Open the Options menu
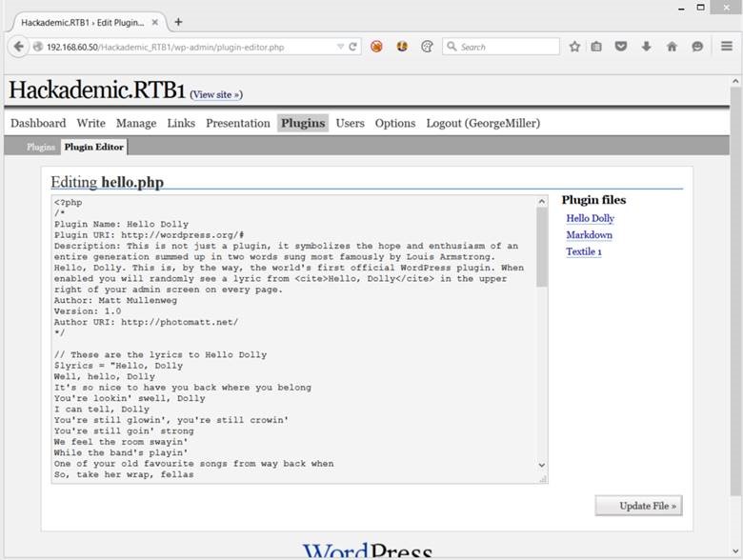The height and width of the screenshot is (560, 743). [395, 123]
